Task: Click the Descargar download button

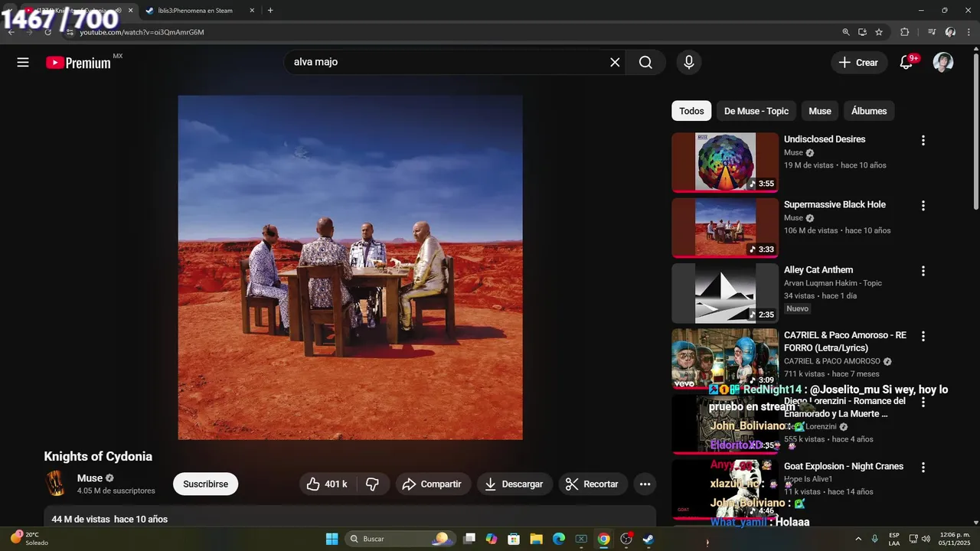Action: pyautogui.click(x=514, y=484)
